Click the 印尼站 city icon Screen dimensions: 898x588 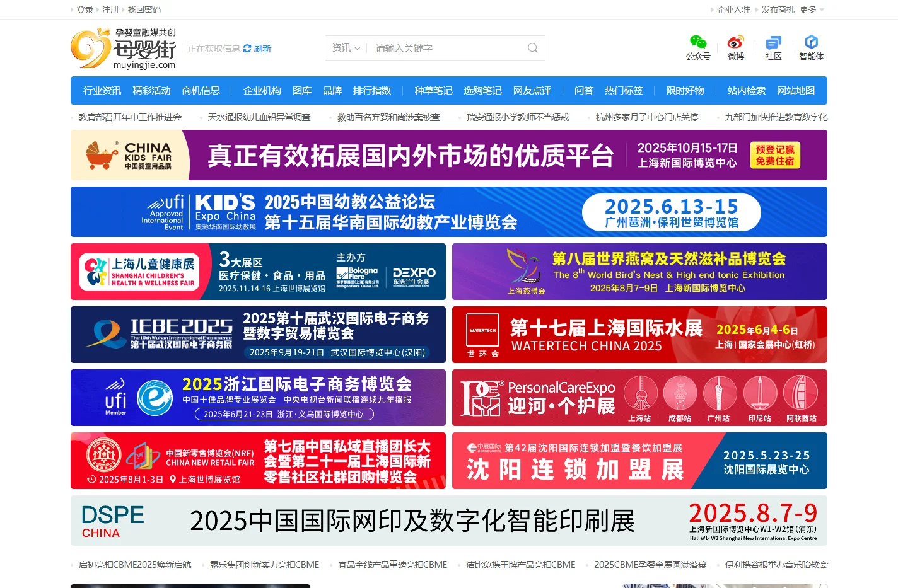tap(760, 398)
